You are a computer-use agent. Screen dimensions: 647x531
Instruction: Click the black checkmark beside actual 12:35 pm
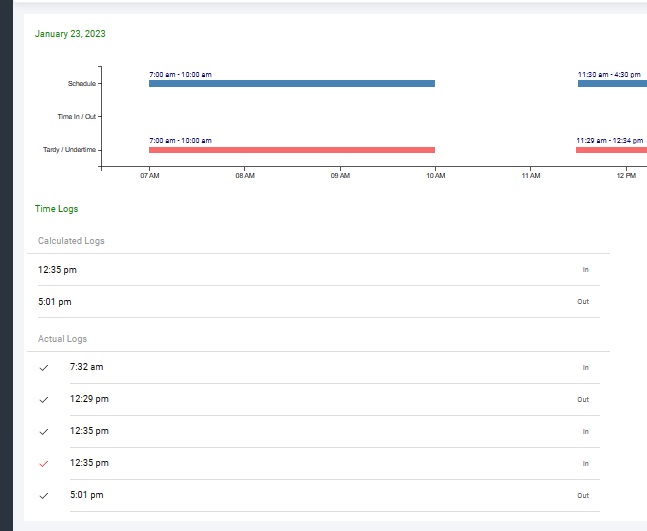pyautogui.click(x=43, y=432)
